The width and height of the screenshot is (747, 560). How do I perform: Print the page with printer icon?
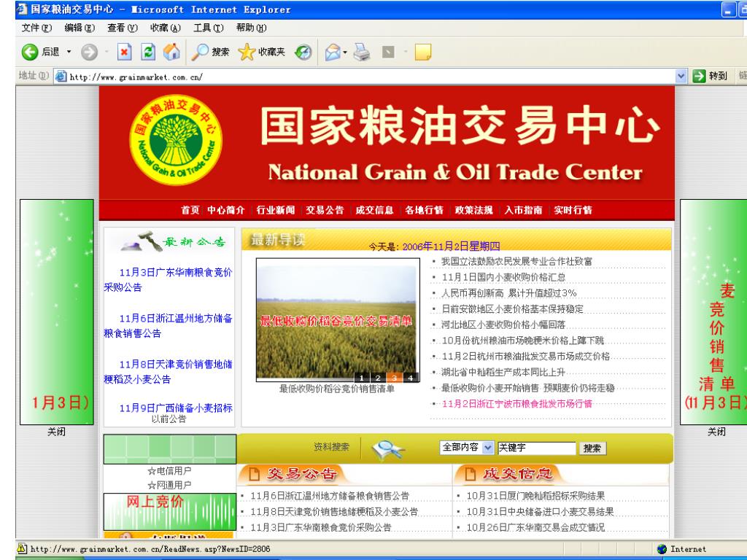tap(362, 52)
